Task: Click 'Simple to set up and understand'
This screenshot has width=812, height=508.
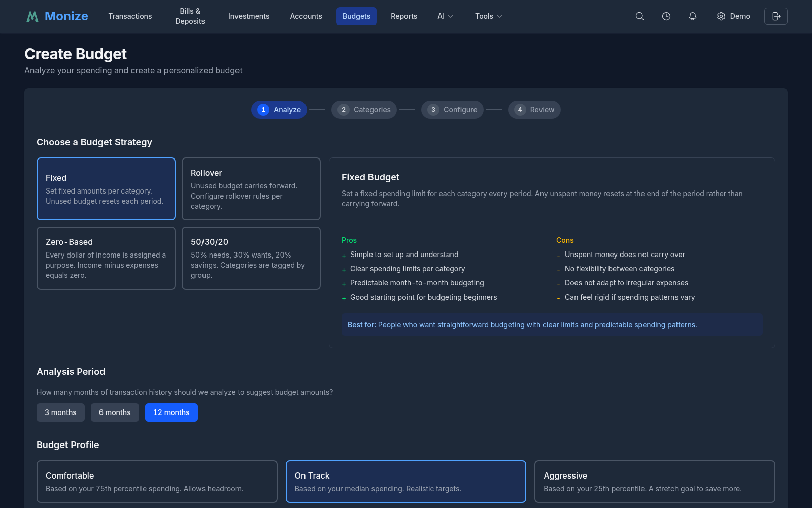Action: click(404, 255)
